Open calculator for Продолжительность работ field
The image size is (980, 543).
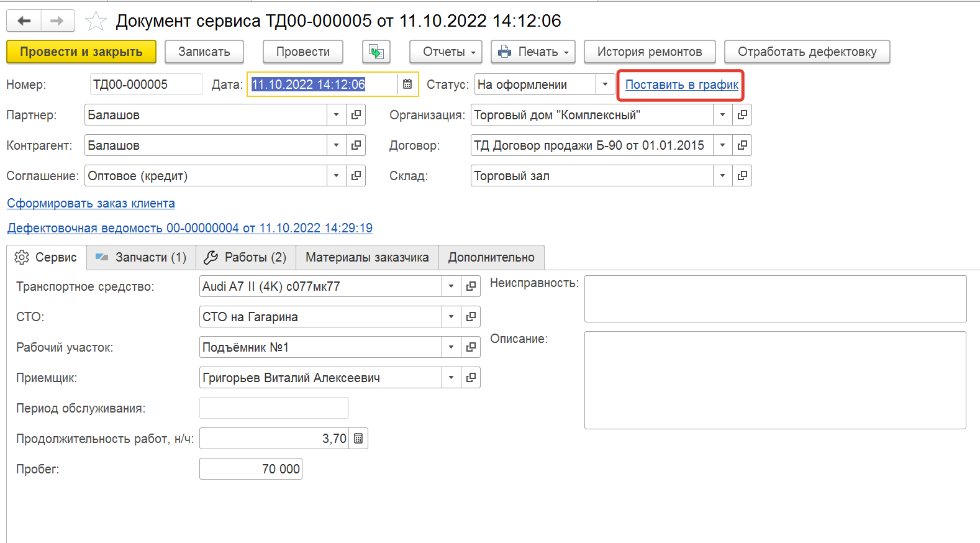pos(358,439)
